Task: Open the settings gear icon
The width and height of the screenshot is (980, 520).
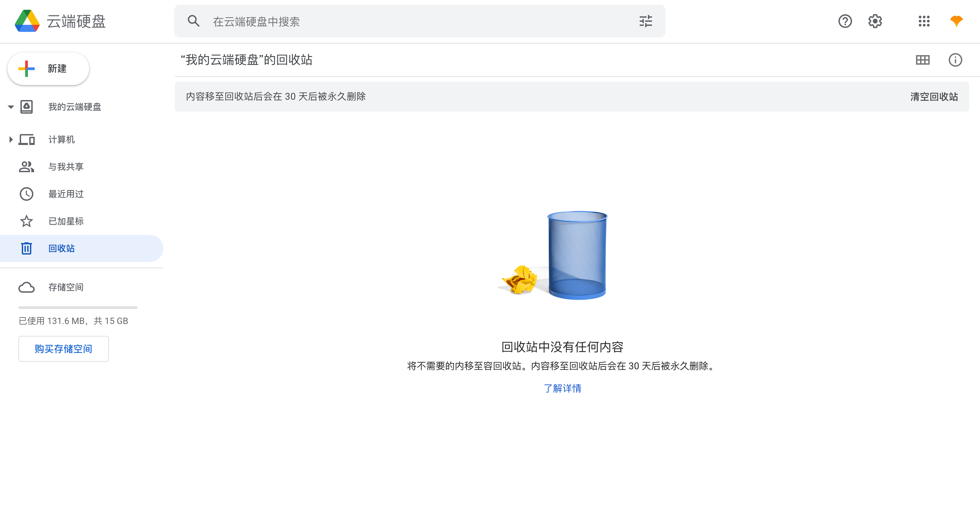Action: coord(875,21)
